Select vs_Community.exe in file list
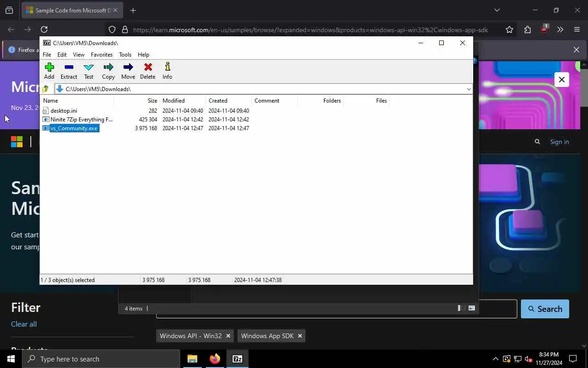Image resolution: width=588 pixels, height=368 pixels. (x=74, y=128)
